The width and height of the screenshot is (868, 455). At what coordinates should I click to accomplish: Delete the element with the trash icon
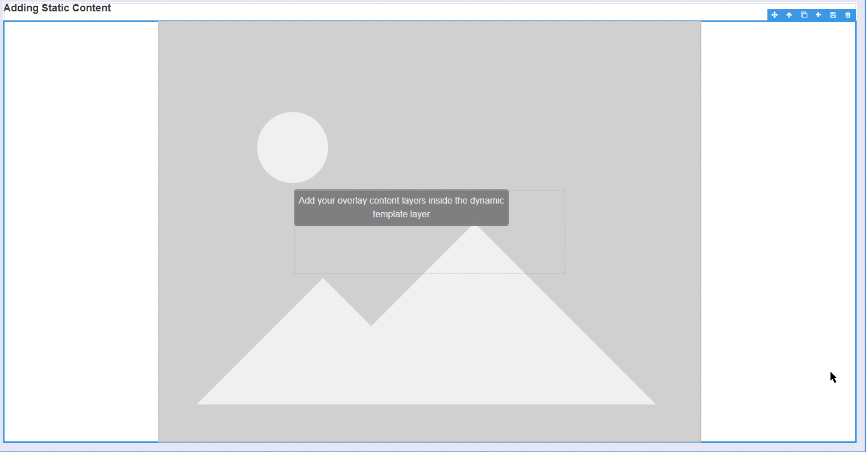point(847,15)
